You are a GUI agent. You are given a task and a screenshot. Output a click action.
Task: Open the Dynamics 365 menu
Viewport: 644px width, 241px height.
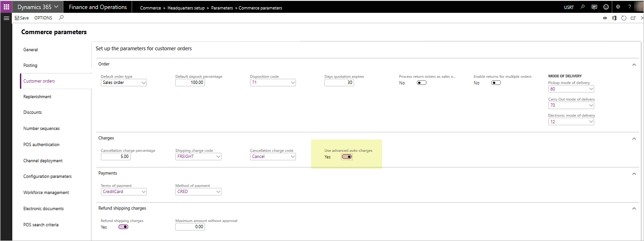tap(38, 7)
